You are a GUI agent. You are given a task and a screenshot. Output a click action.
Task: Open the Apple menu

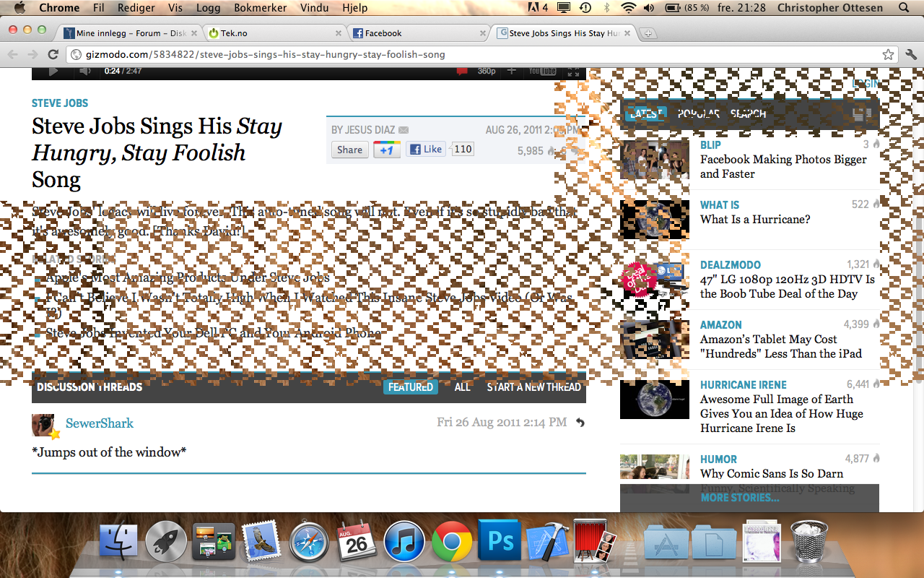[x=19, y=8]
